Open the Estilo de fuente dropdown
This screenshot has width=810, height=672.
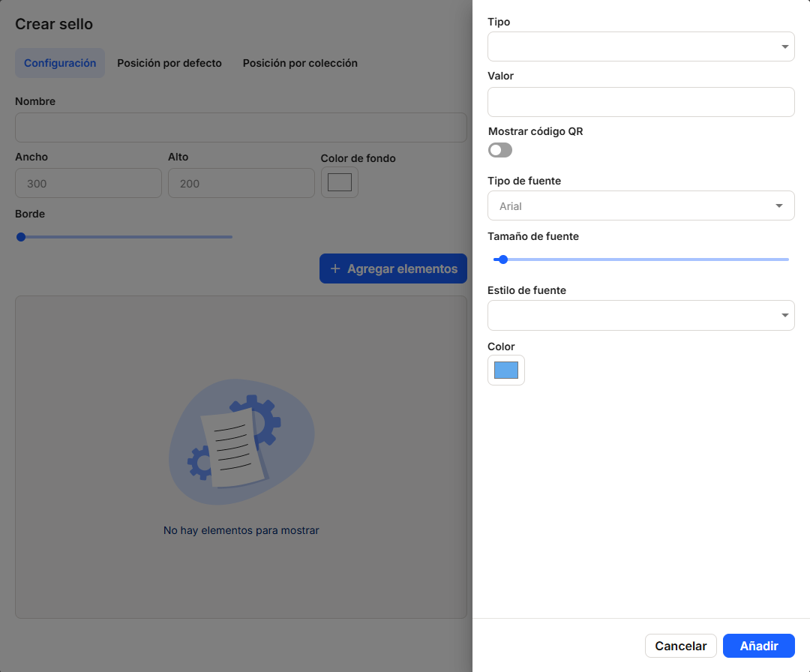640,315
